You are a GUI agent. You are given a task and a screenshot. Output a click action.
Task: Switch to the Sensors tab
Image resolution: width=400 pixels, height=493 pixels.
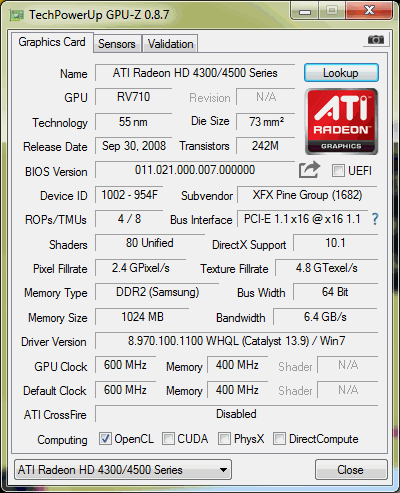click(117, 44)
